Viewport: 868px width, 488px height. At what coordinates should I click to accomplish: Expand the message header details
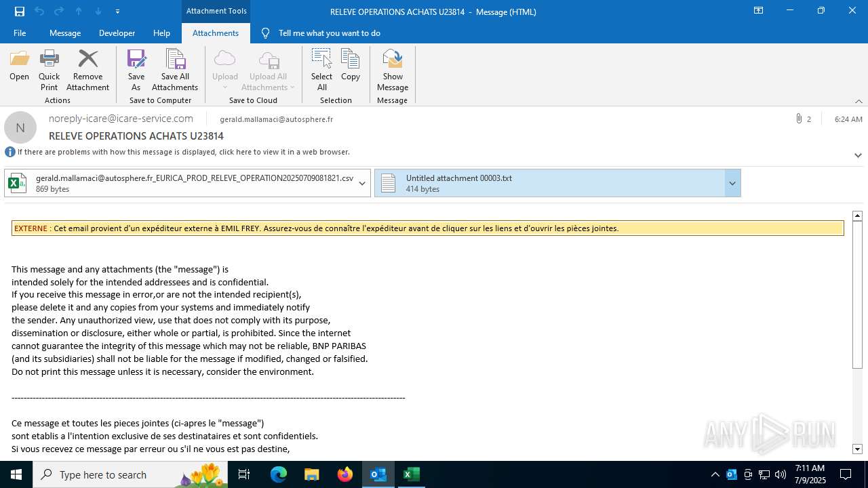[858, 155]
